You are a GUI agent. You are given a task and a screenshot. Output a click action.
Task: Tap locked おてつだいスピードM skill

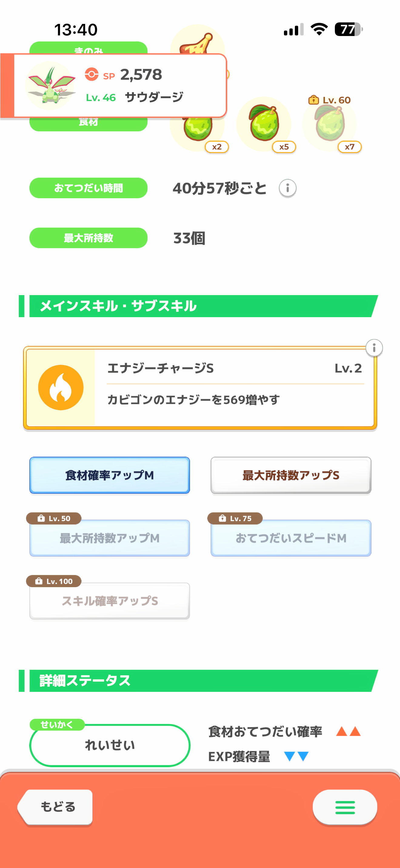[291, 538]
